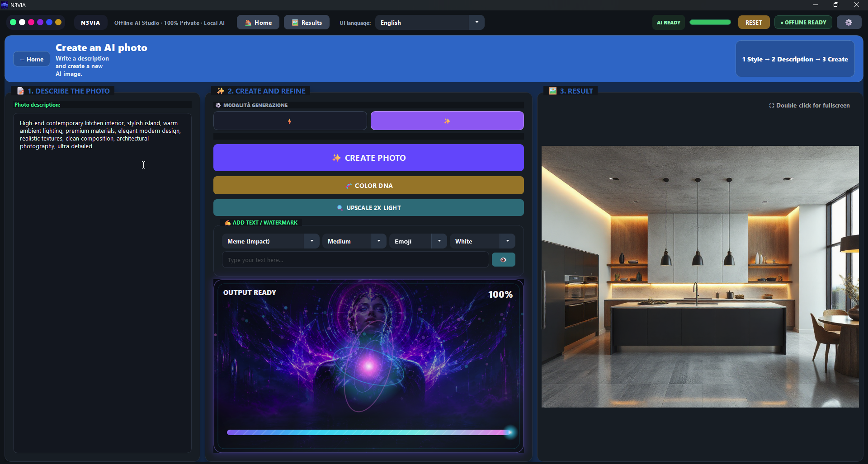The width and height of the screenshot is (868, 464).
Task: Click the UPSCALE 2X LIGHT button
Action: pos(368,208)
